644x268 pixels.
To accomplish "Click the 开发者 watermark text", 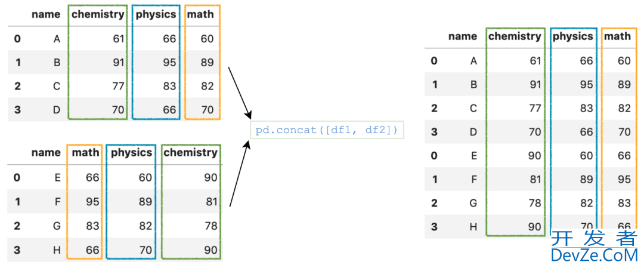I will tap(595, 238).
